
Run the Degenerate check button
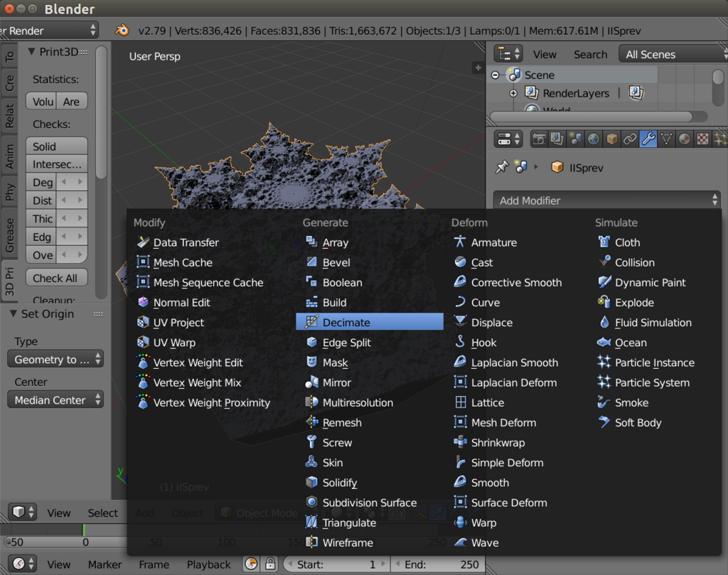[42, 183]
